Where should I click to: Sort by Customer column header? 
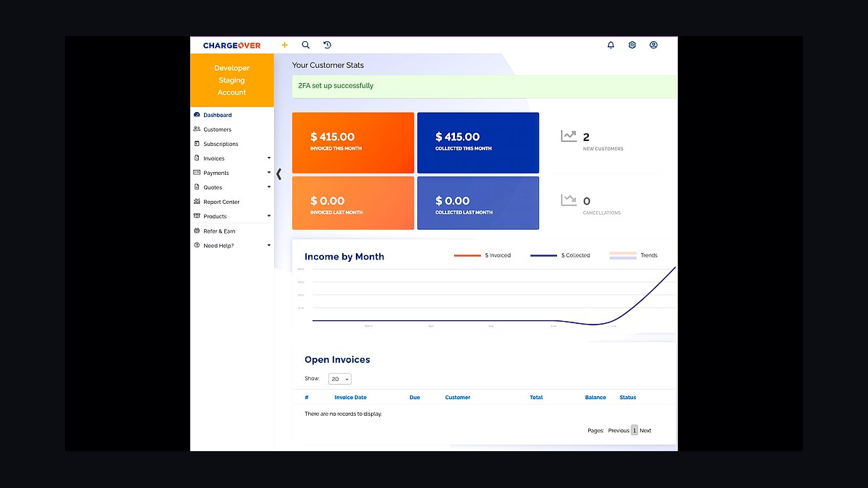pos(458,398)
